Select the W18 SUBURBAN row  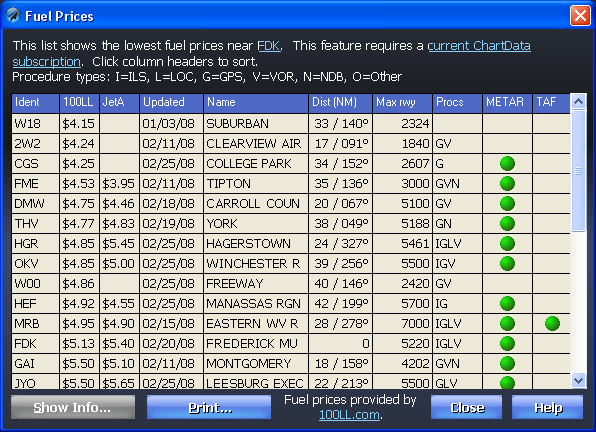tap(291, 124)
